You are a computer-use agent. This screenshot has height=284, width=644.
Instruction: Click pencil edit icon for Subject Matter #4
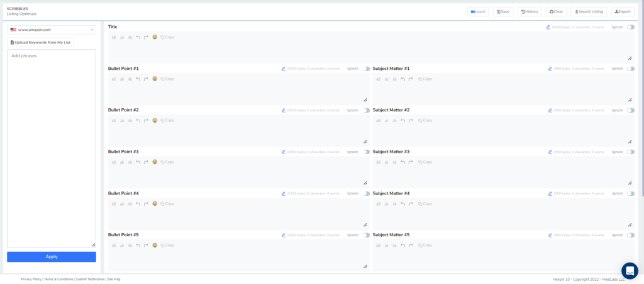click(x=550, y=193)
